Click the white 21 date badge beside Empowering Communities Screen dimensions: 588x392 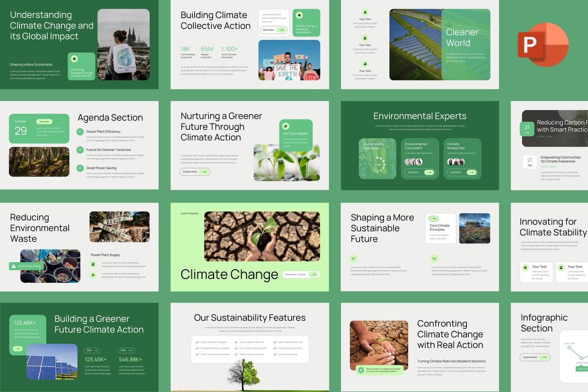tap(530, 162)
